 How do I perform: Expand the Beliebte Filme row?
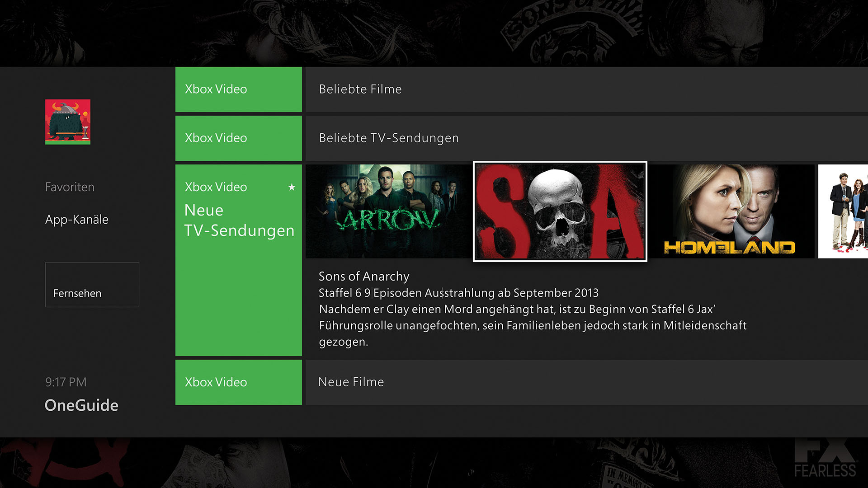click(587, 89)
